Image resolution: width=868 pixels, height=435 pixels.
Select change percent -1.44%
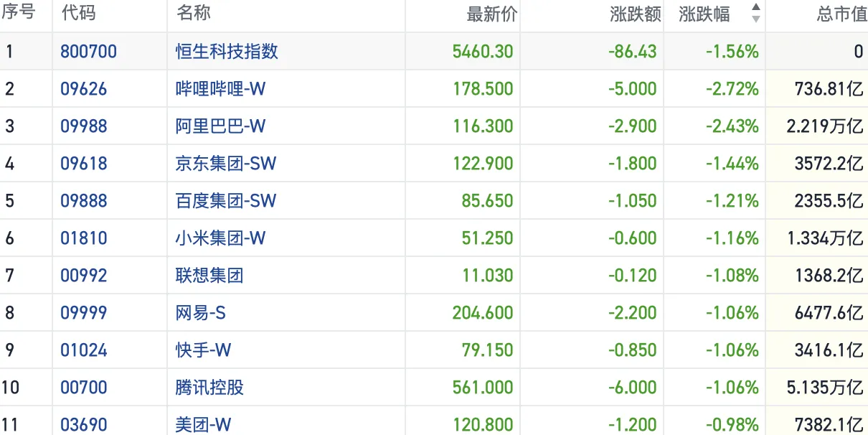(x=732, y=164)
